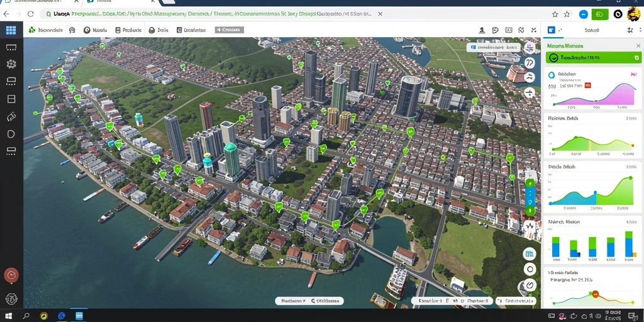Select the cyan bottle-shaped marker on the park
The width and height of the screenshot is (644, 322).
pos(139,119)
